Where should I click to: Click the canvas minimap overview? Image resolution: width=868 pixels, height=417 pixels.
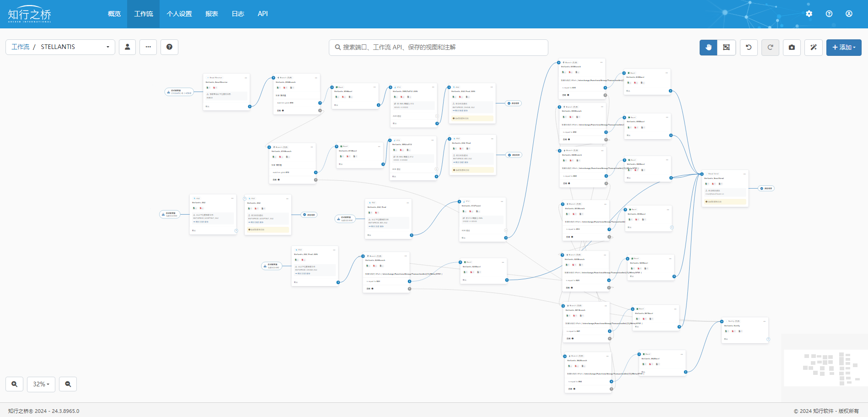[826, 368]
